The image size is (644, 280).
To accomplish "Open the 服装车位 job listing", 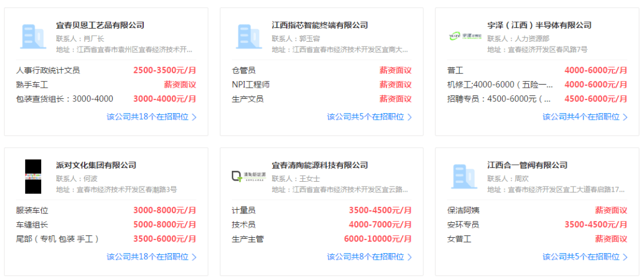I will point(32,211).
